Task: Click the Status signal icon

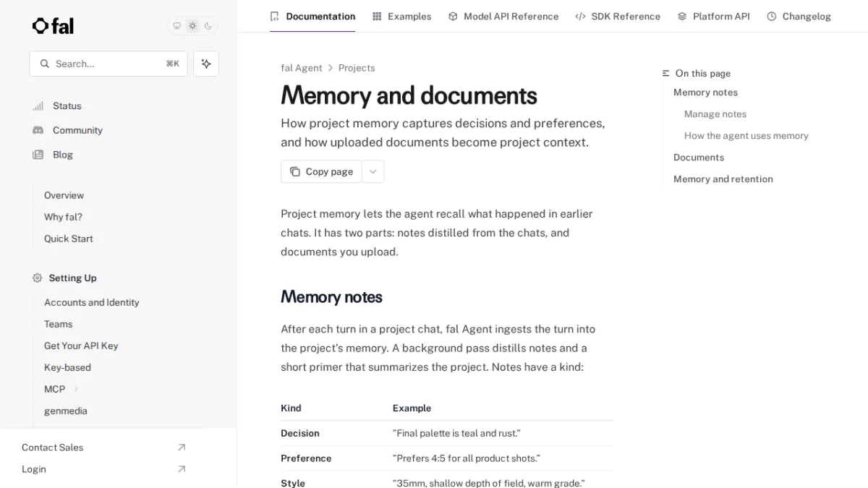Action: click(x=38, y=106)
